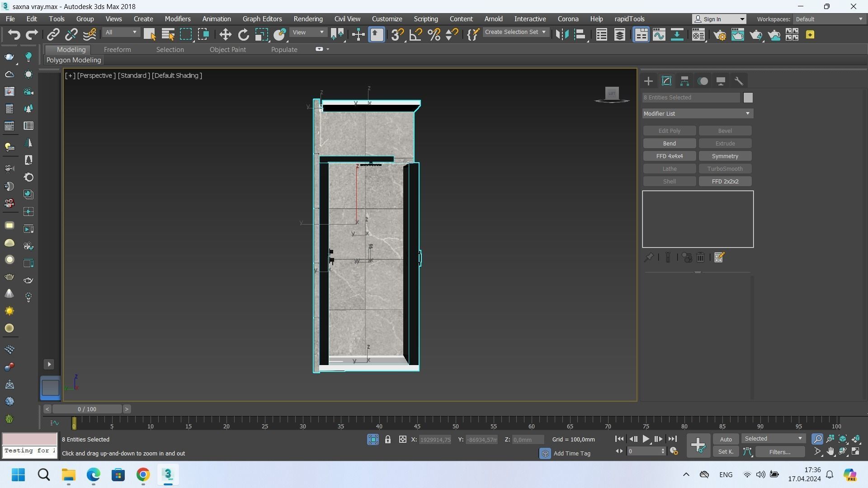Open the Utilities wrench panel icon
The height and width of the screenshot is (488, 868).
pyautogui.click(x=739, y=81)
